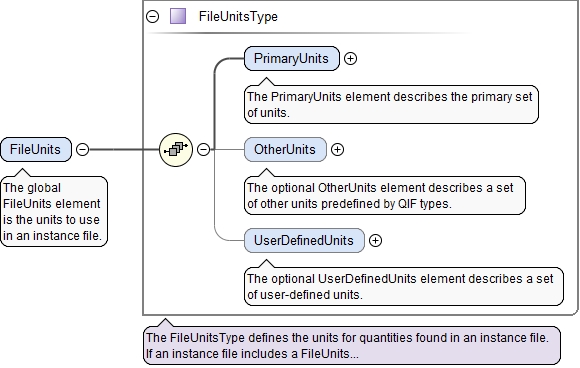This screenshot has height=368, width=580.
Task: Click the FileUnitsType definition annotation box
Action: pos(352,345)
